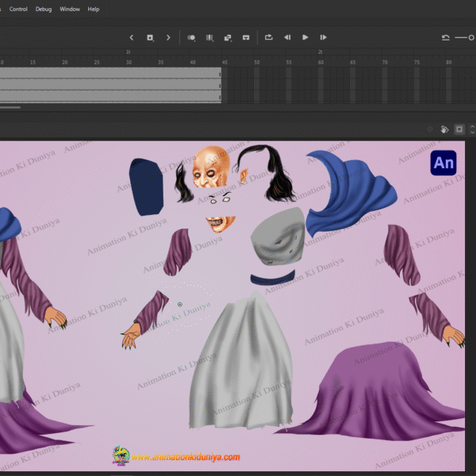Open the Control menu

18,9
